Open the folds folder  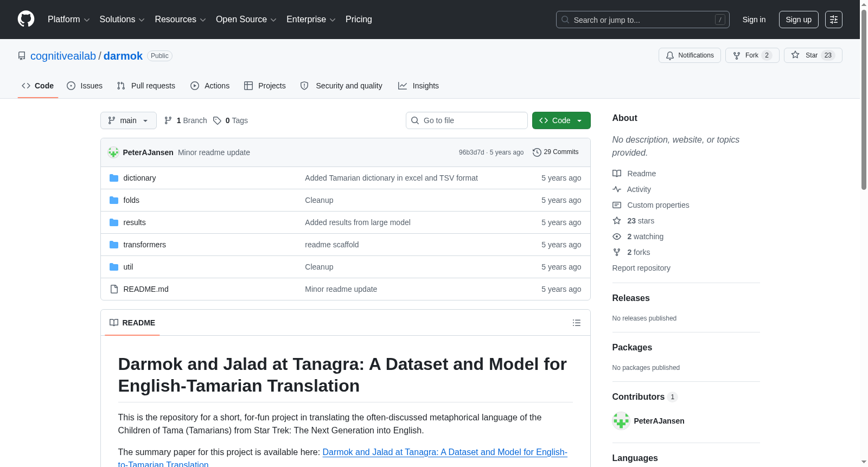(x=131, y=200)
